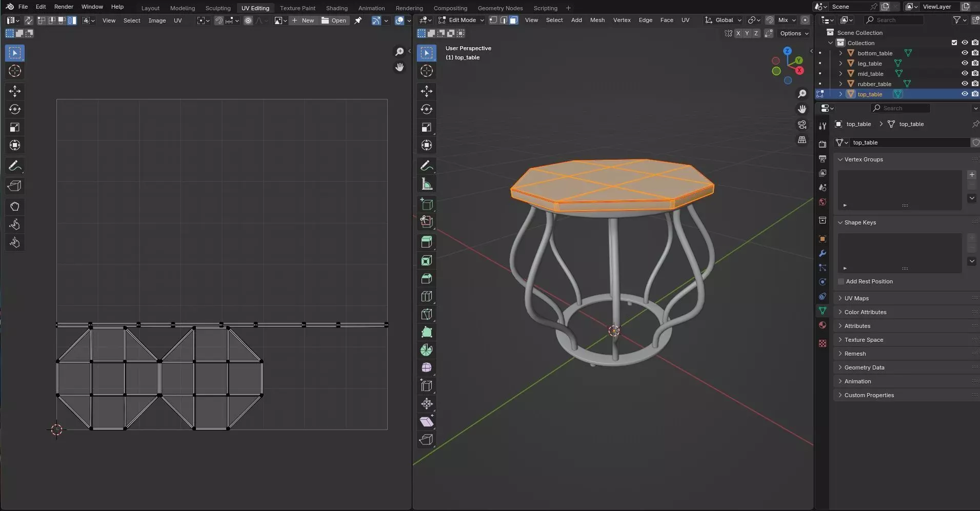
Task: Add a new vertex group with plus button
Action: click(972, 175)
